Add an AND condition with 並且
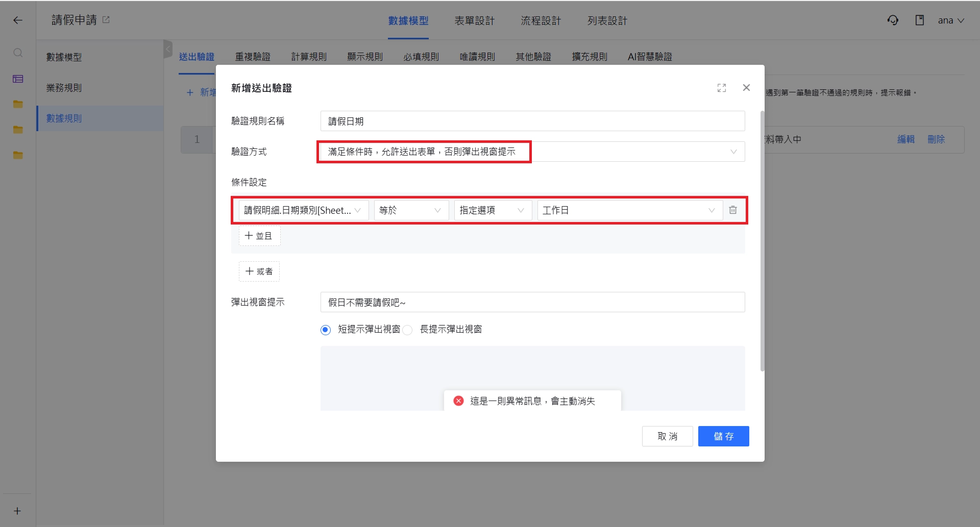This screenshot has width=980, height=527. (259, 236)
